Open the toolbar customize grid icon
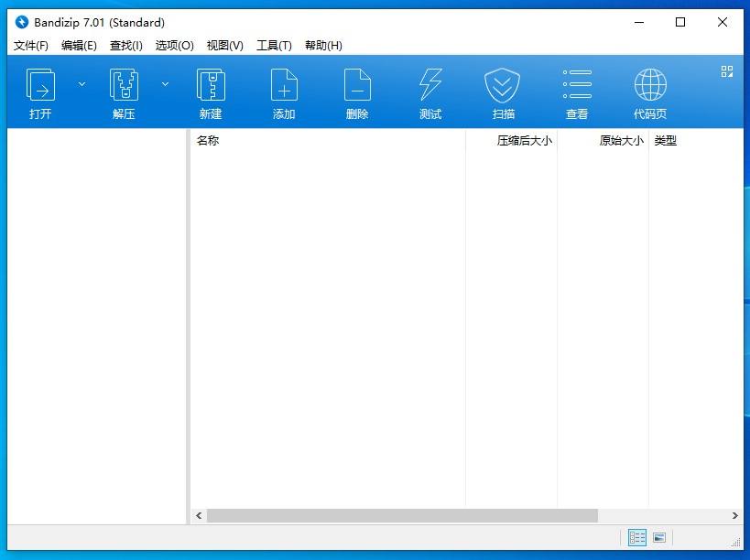The height and width of the screenshot is (560, 750). [x=726, y=71]
